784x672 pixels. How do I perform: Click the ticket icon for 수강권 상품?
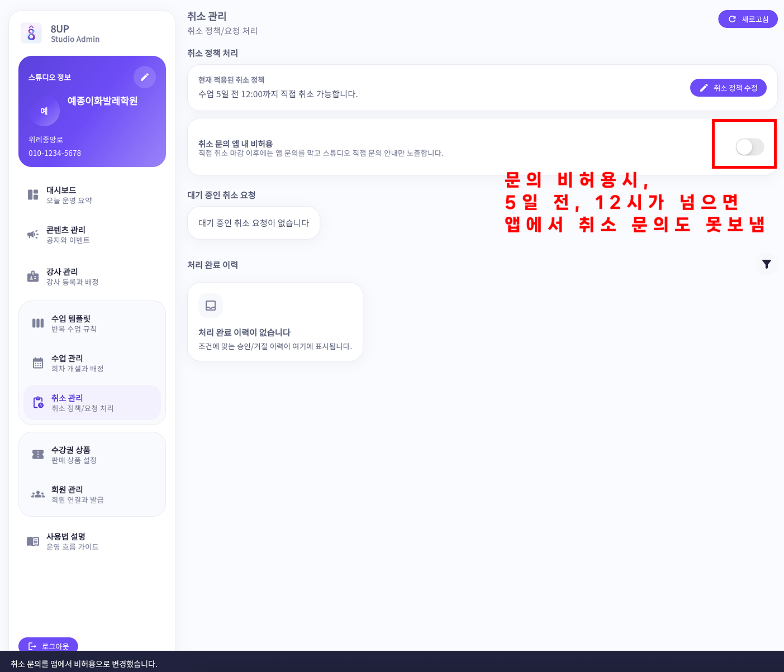coord(38,454)
